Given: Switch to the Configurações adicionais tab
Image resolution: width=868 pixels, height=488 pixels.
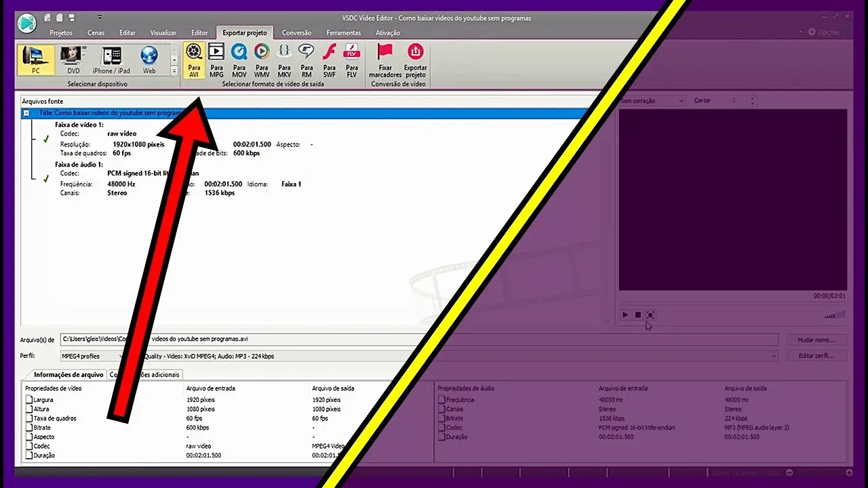Looking at the screenshot, I should (x=145, y=374).
